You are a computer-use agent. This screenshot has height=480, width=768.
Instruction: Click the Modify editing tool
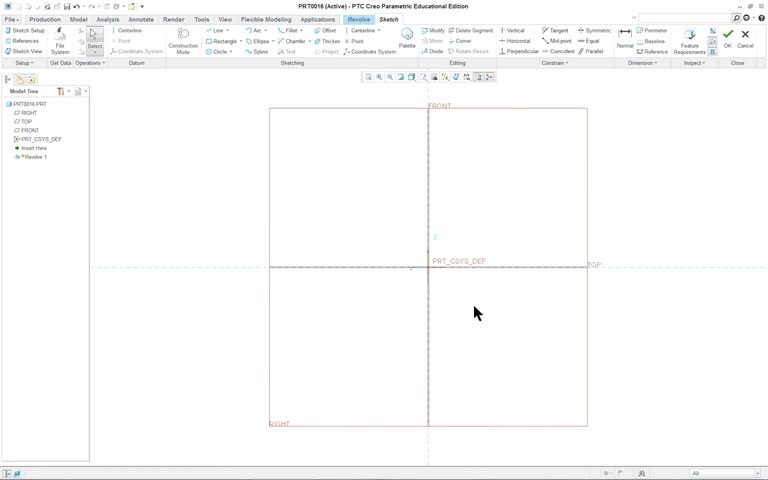(433, 30)
